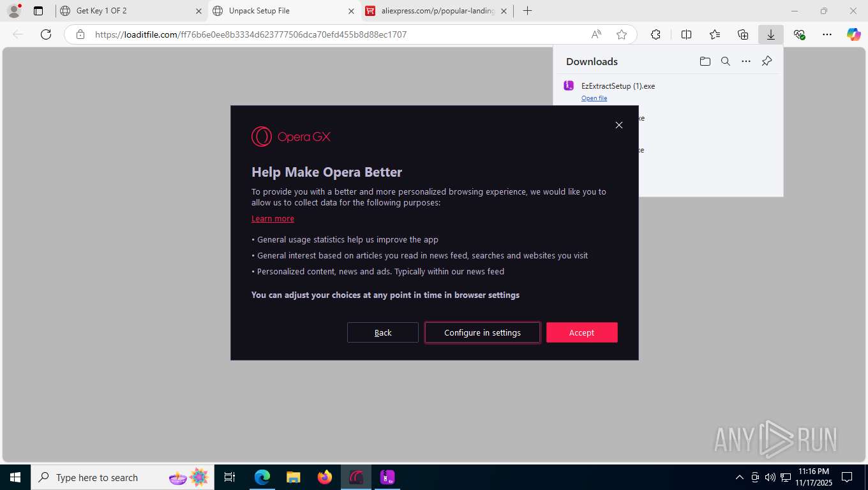Click the taskbar search box

click(121, 477)
